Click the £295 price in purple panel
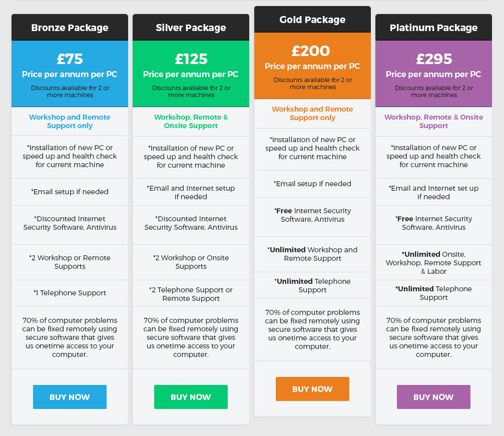504x436 pixels. coord(433,59)
